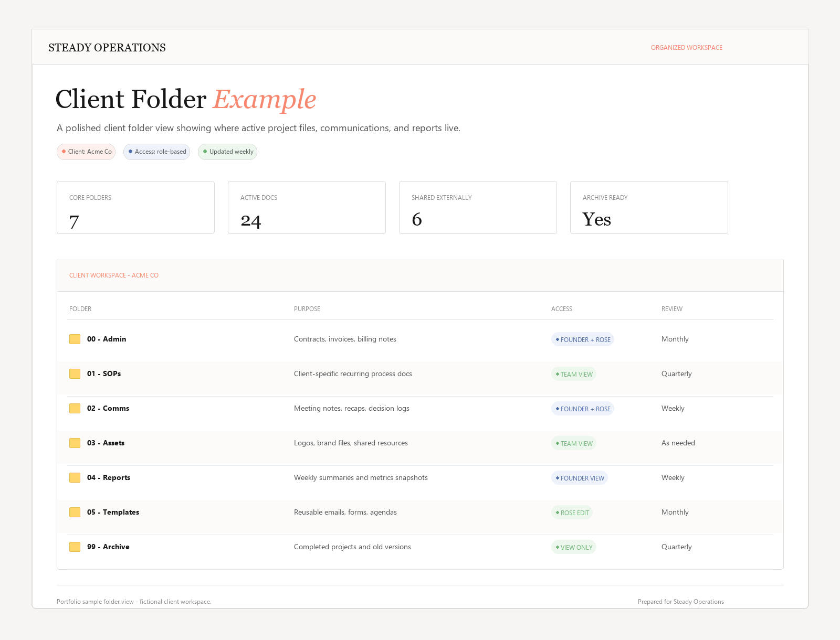Open the 02 - Comms folder name
840x640 pixels.
tap(108, 409)
